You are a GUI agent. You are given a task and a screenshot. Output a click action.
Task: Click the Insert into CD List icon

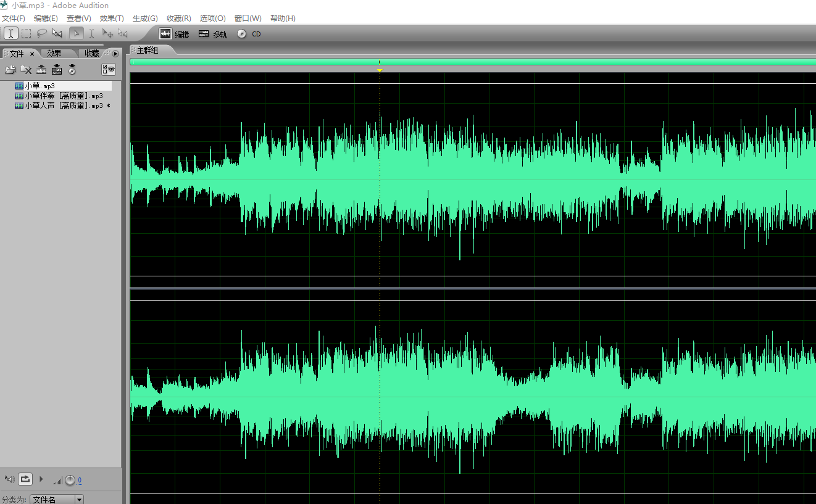pos(72,70)
